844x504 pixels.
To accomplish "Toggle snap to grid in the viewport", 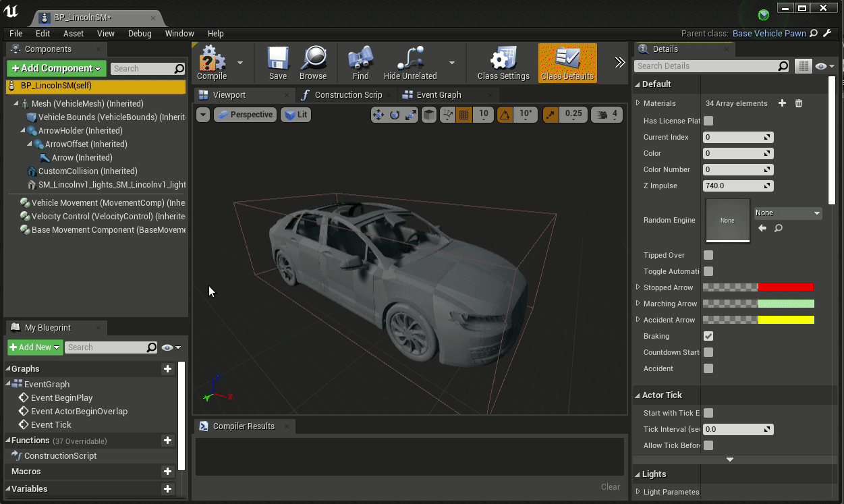I will [466, 115].
